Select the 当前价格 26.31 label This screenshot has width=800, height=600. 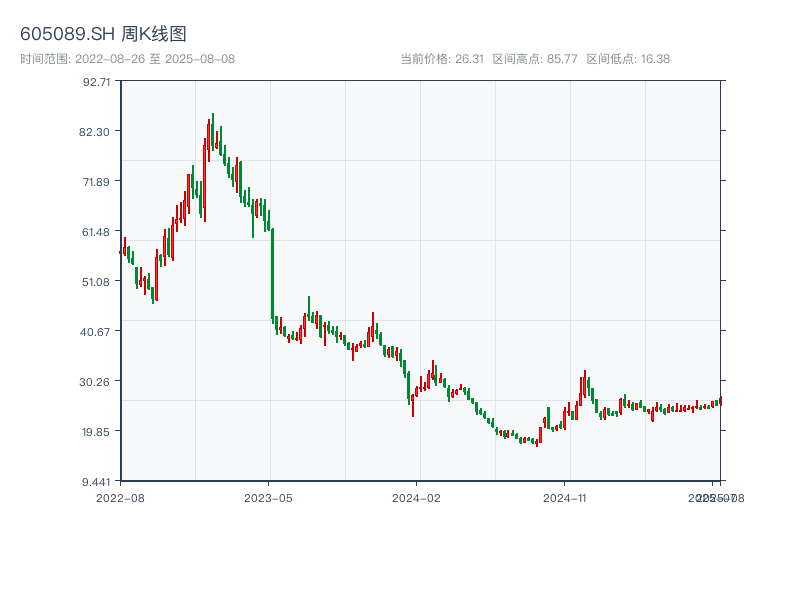442,59
